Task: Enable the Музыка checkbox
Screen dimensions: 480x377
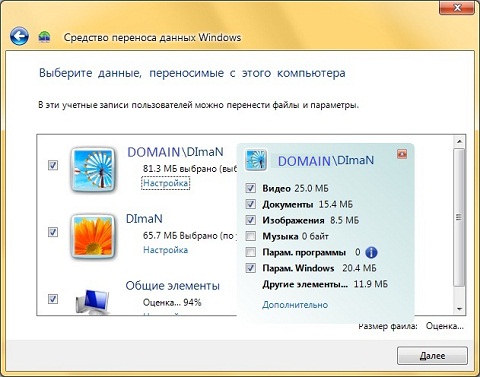Action: click(251, 236)
